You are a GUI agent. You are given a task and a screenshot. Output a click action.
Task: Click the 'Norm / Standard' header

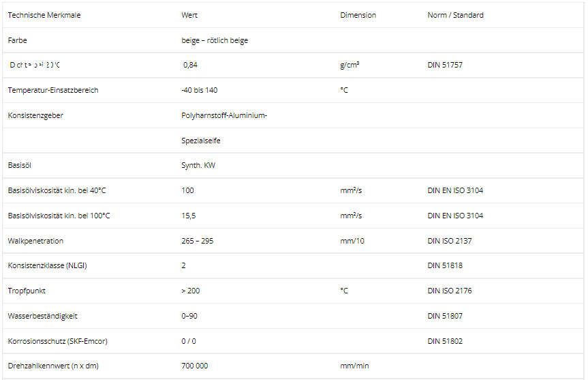455,15
